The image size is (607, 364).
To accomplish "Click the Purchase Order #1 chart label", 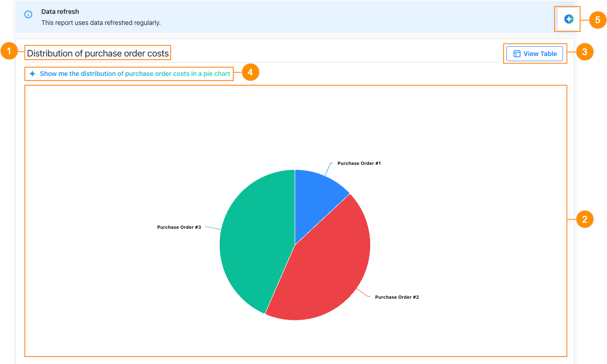I will (359, 163).
